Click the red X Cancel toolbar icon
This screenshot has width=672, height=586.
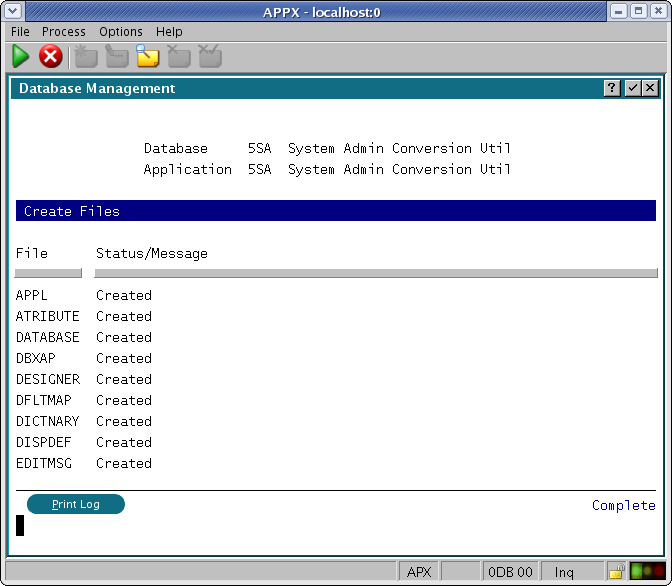click(50, 57)
